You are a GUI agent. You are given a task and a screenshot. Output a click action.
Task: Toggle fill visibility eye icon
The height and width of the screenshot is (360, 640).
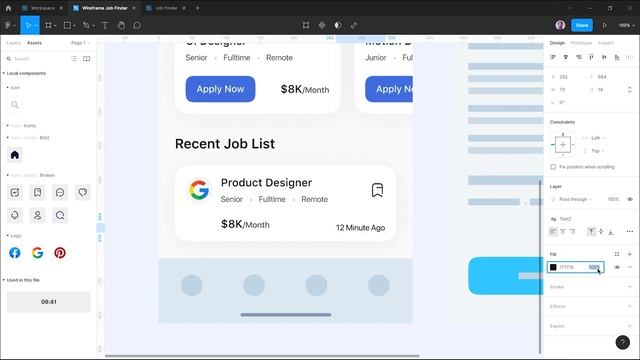pos(617,267)
